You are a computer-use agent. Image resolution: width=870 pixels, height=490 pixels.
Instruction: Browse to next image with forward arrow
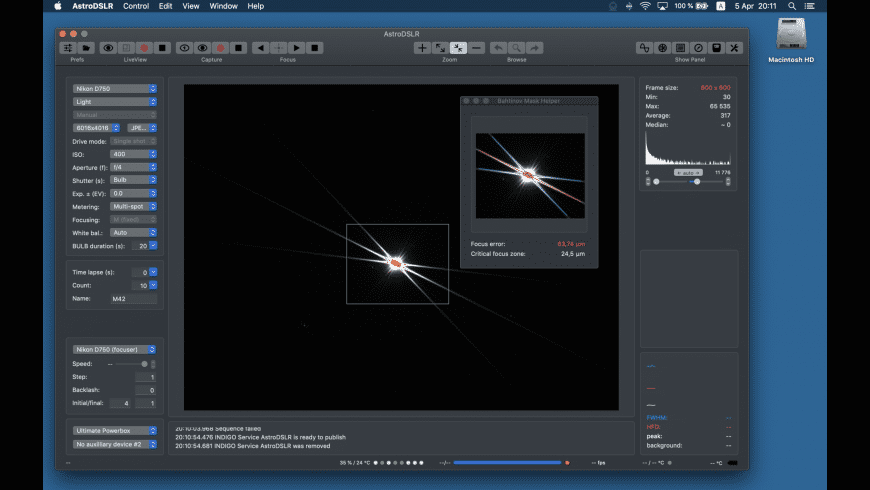[534, 48]
